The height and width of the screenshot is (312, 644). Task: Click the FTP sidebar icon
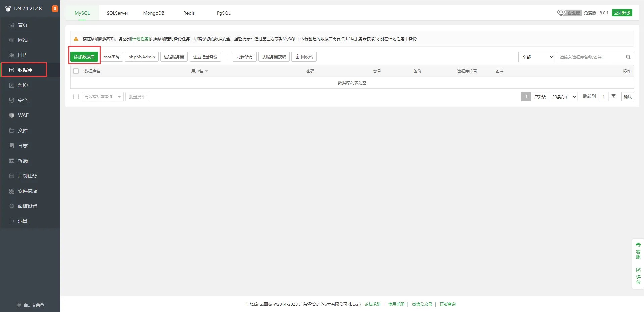(12, 55)
